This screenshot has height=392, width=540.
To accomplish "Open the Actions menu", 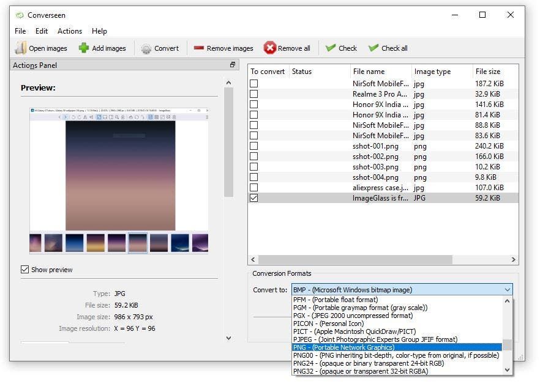I will tap(70, 31).
